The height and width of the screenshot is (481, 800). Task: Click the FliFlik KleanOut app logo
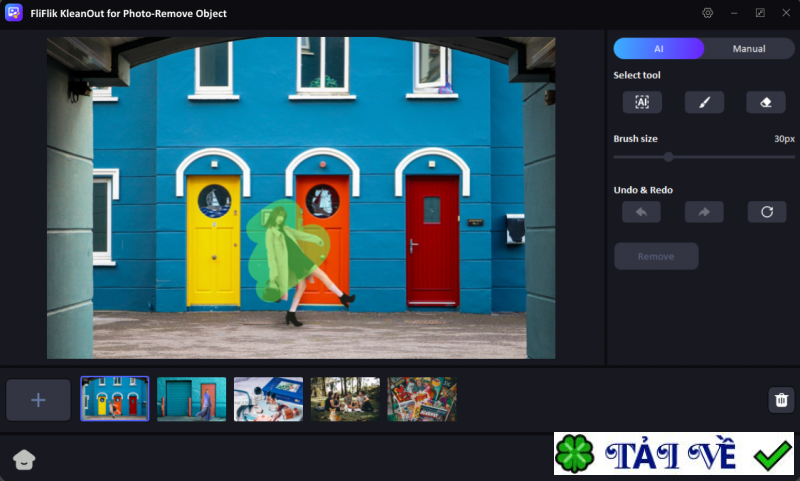click(14, 13)
